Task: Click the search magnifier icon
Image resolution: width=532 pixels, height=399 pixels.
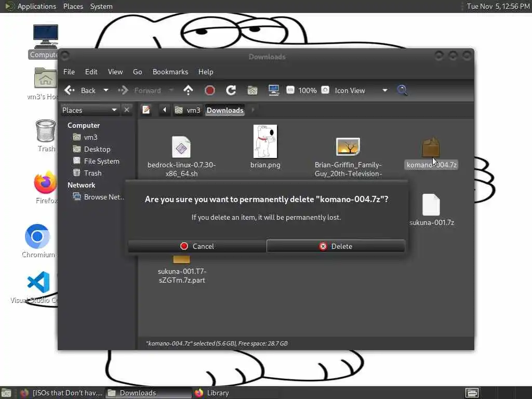Action: tap(402, 90)
